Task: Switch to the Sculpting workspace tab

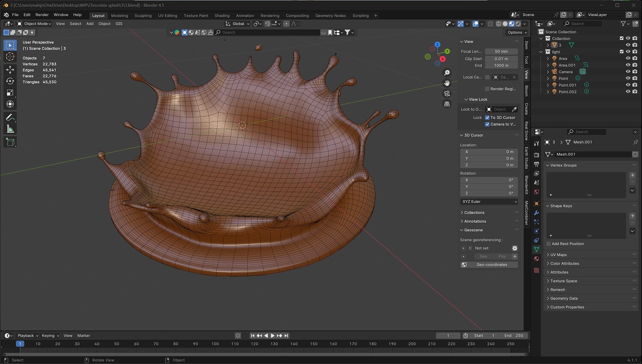Action: coord(143,15)
